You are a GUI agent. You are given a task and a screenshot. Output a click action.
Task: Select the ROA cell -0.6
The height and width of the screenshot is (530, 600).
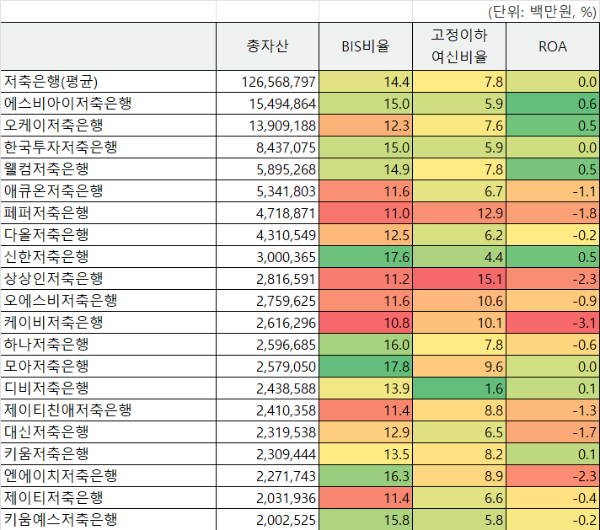coord(553,344)
